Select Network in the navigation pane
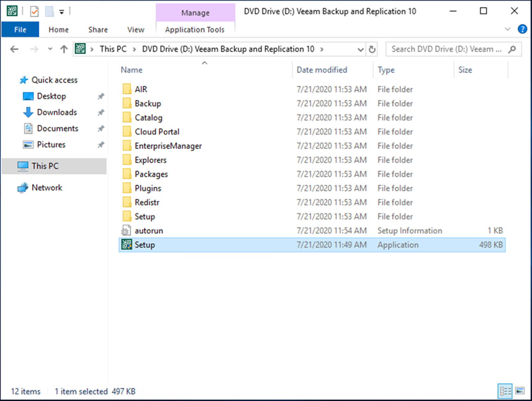The width and height of the screenshot is (532, 401). pyautogui.click(x=47, y=188)
